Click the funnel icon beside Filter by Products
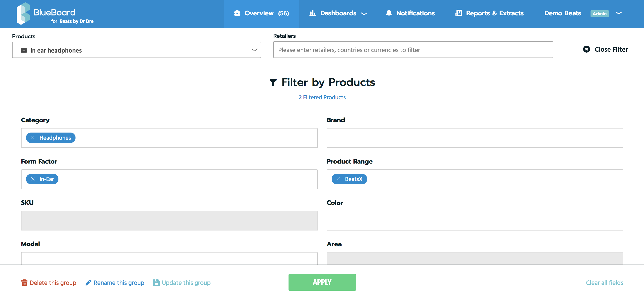This screenshot has width=644, height=297. (x=273, y=82)
